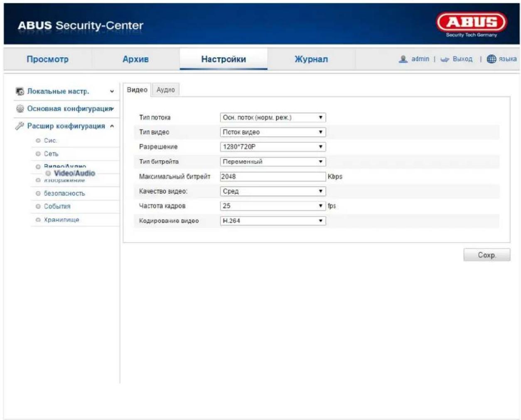The height and width of the screenshot is (420, 521).
Task: Open the Просмотр tab
Action: (x=47, y=59)
